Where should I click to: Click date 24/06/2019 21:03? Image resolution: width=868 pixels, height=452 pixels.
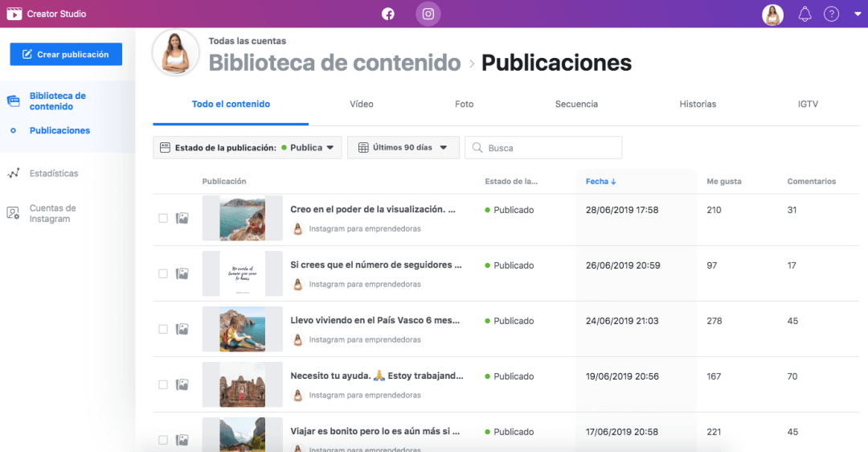622,321
